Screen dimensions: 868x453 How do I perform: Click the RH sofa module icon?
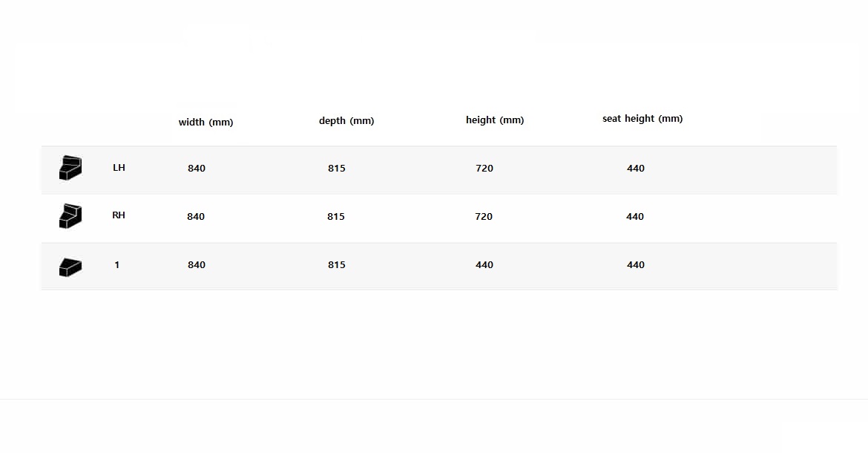coord(70,216)
